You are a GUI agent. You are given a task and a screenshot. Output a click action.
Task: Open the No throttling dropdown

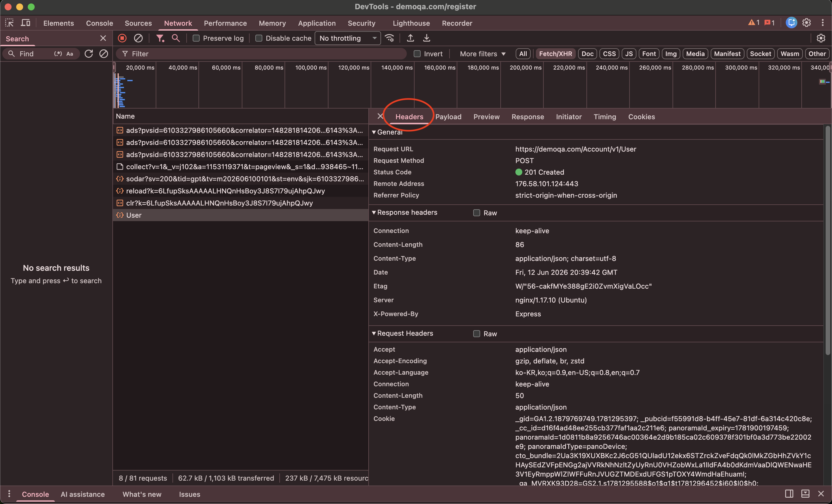tap(348, 38)
